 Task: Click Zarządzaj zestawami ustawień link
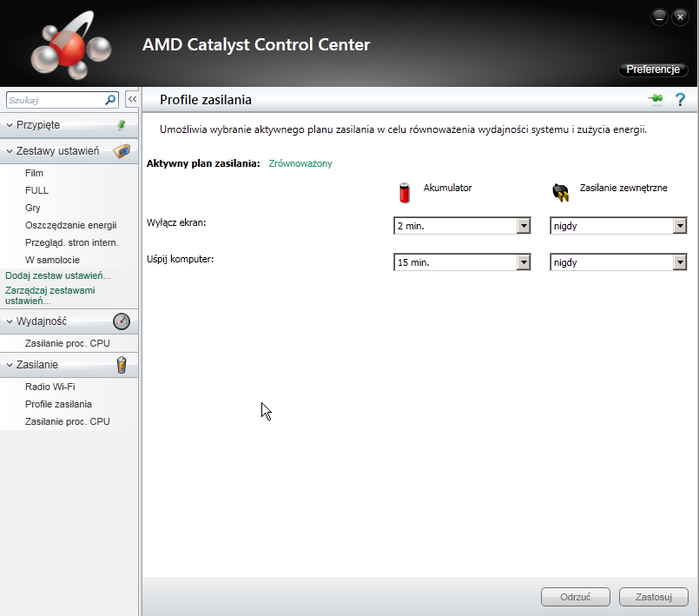coord(50,295)
